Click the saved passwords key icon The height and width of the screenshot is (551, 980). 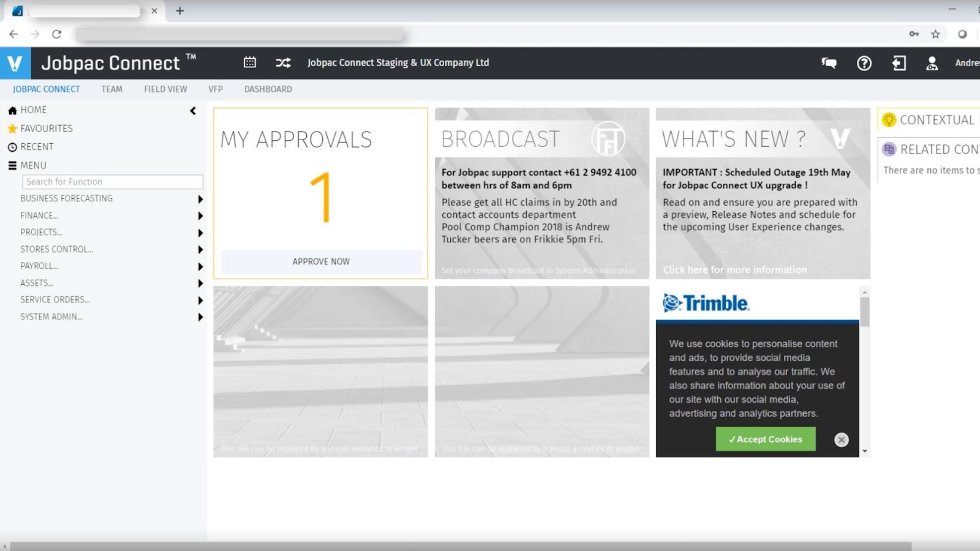(x=914, y=34)
